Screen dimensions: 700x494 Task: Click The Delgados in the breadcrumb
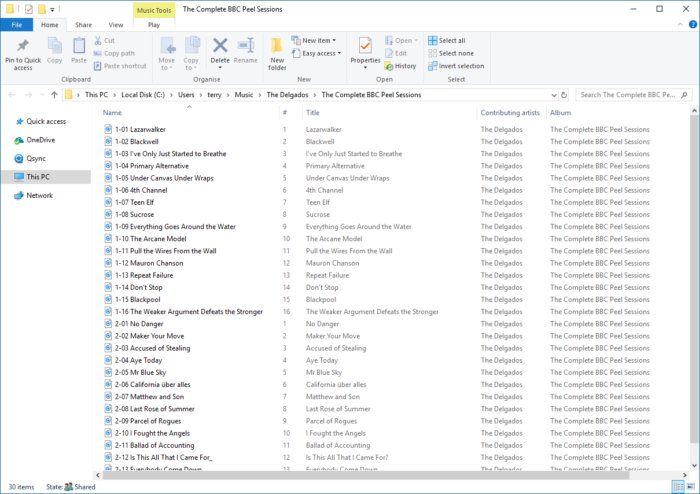[x=288, y=95]
